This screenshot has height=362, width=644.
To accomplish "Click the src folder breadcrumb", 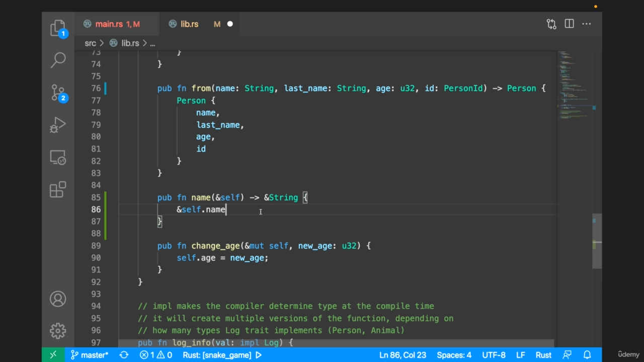I will (90, 43).
